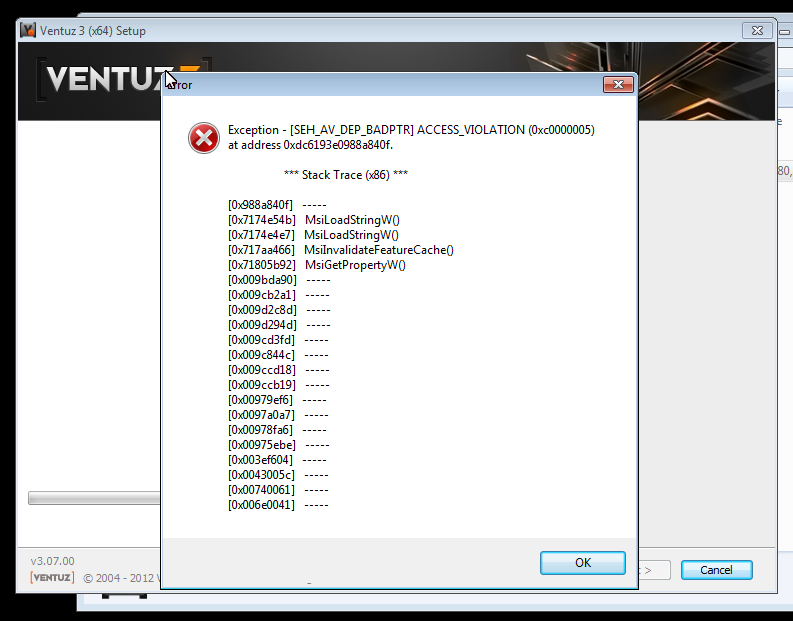Click the Ventuz setup title bar icon
This screenshot has height=621, width=793.
click(28, 30)
